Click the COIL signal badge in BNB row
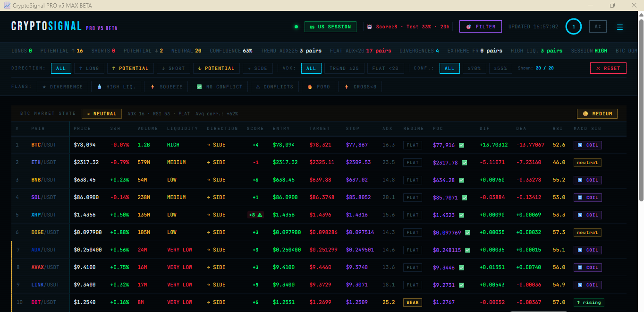Viewport: 644px width, 312px height. [587, 180]
